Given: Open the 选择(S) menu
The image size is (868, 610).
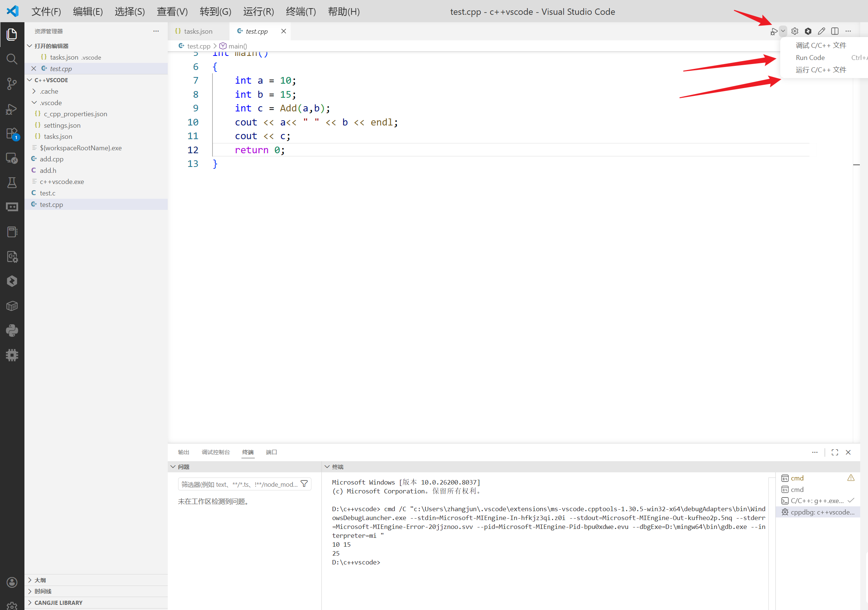Looking at the screenshot, I should 130,11.
